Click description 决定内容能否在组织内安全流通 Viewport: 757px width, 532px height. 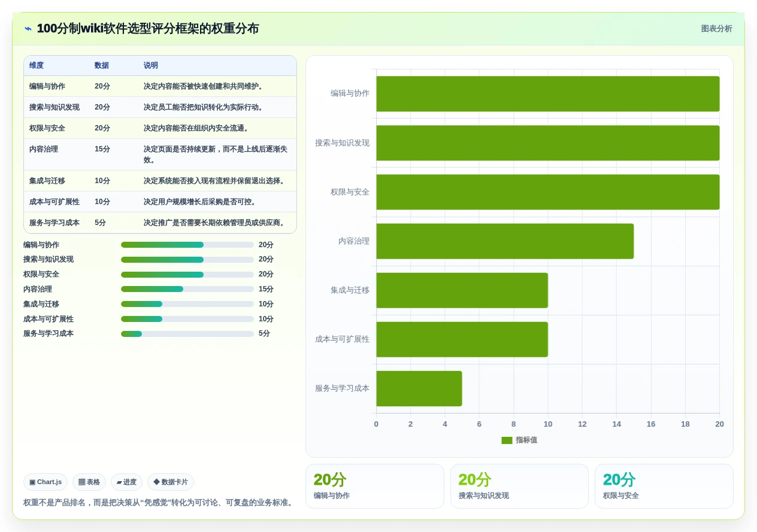point(198,128)
